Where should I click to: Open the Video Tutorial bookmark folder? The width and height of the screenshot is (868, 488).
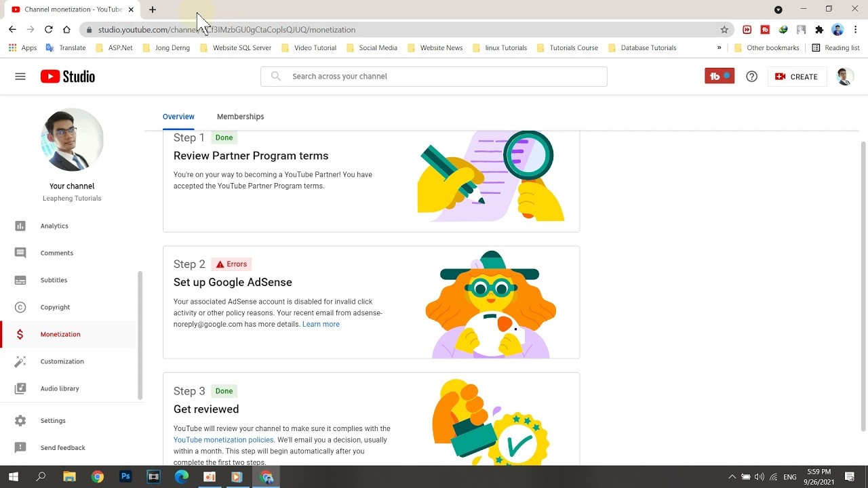(x=309, y=48)
